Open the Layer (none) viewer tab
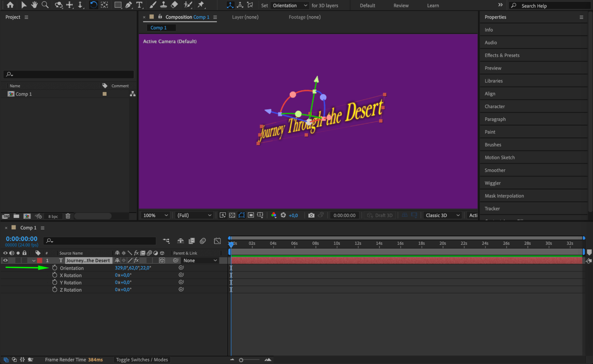 pos(245,17)
